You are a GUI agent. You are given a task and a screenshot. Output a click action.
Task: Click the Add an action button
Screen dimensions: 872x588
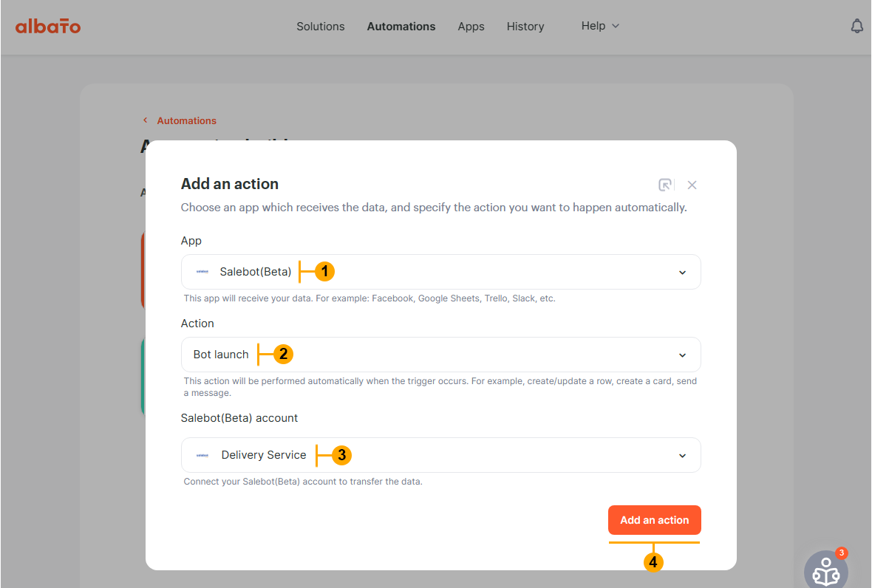(x=655, y=520)
